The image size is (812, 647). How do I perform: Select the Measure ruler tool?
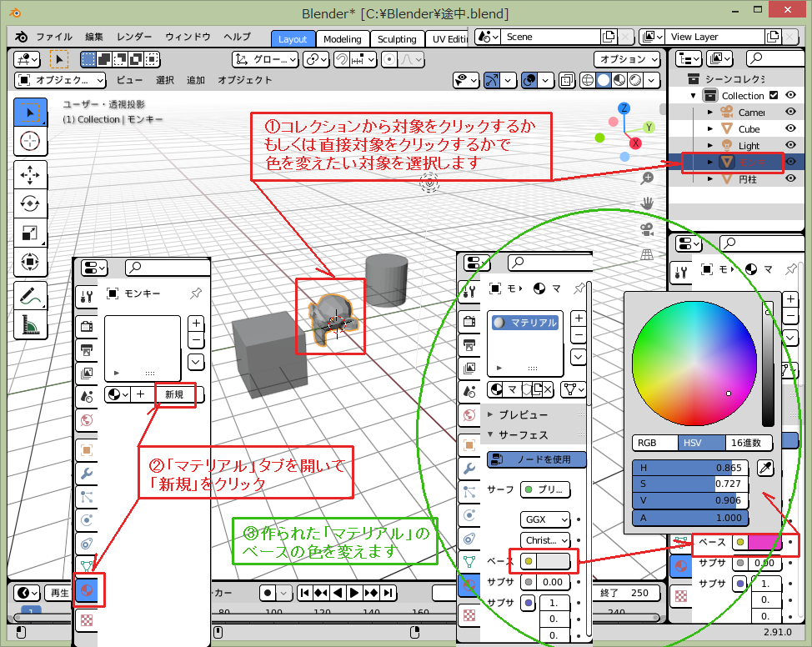point(30,325)
